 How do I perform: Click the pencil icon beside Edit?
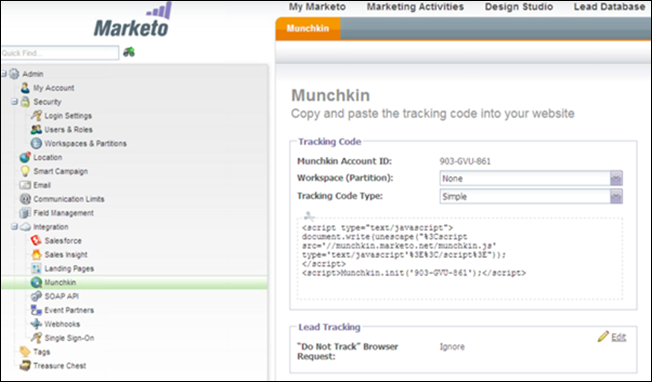click(603, 336)
